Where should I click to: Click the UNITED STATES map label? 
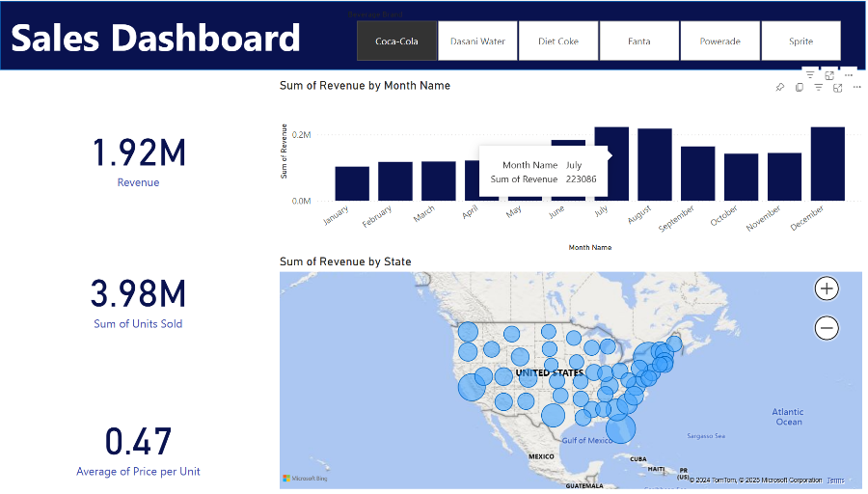(x=550, y=372)
